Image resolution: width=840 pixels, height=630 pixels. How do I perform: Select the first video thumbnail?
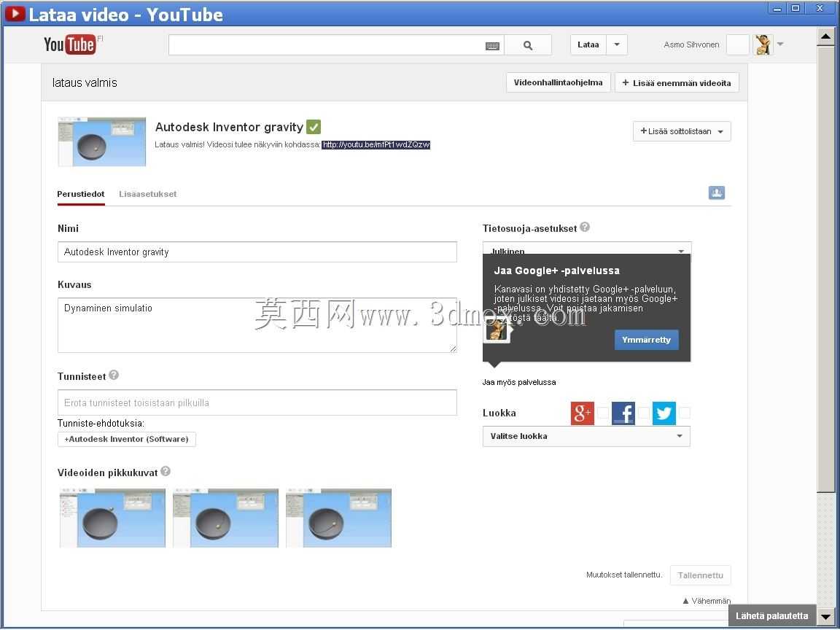click(x=112, y=518)
